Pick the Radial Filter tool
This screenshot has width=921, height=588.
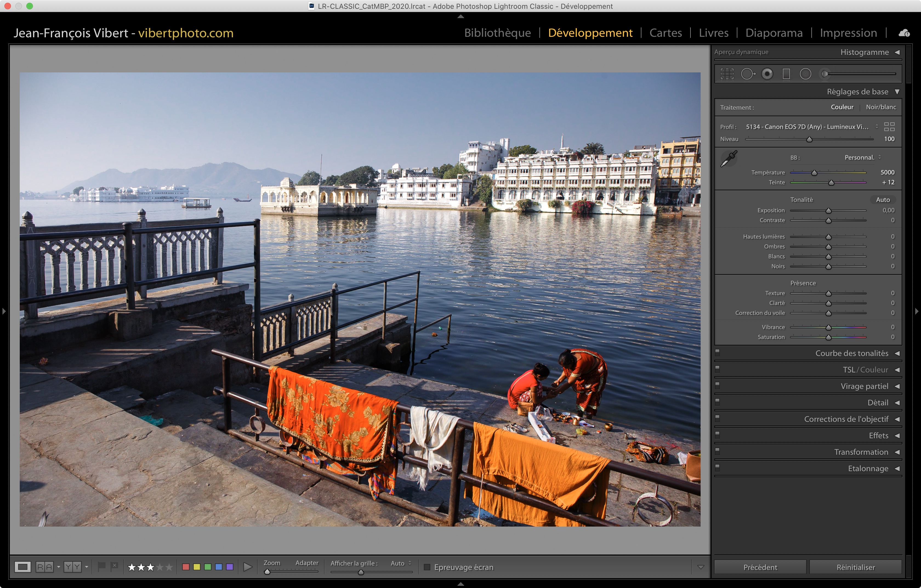click(805, 74)
